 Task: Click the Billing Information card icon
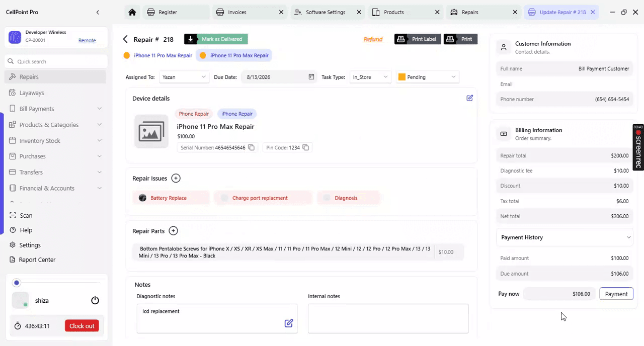[x=503, y=134]
